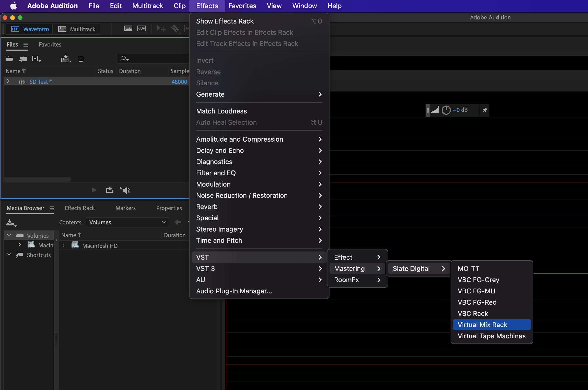Select VBC FG-Grey plugin
Viewport: 588px width, 390px height.
(x=492, y=280)
